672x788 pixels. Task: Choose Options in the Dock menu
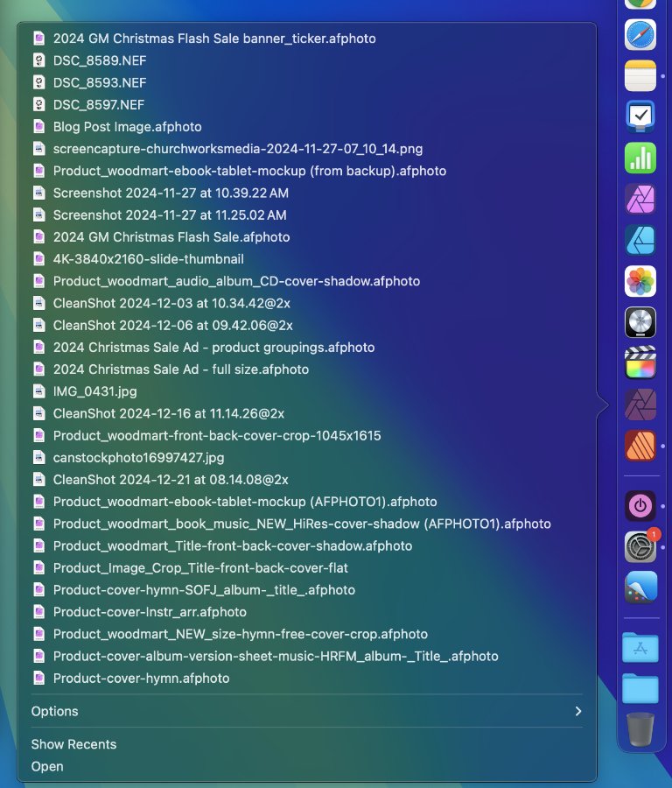tap(307, 711)
